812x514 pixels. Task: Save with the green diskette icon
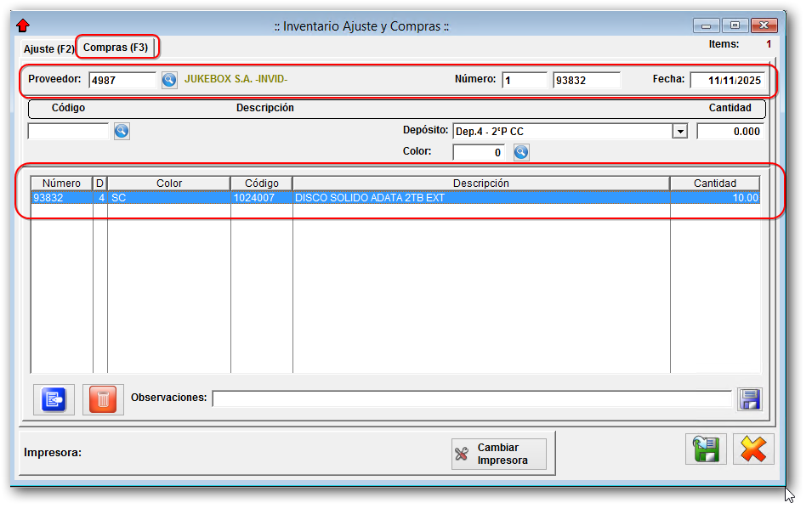pyautogui.click(x=706, y=449)
